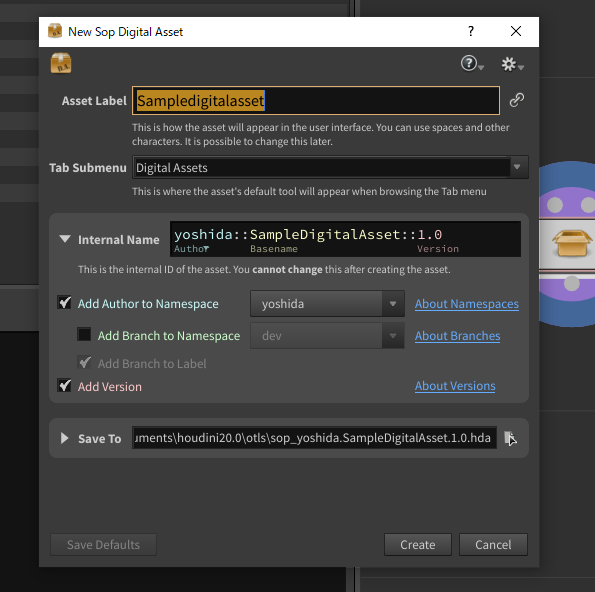Collapse the Internal Name section triangle
The width and height of the screenshot is (595, 592).
pos(65,239)
